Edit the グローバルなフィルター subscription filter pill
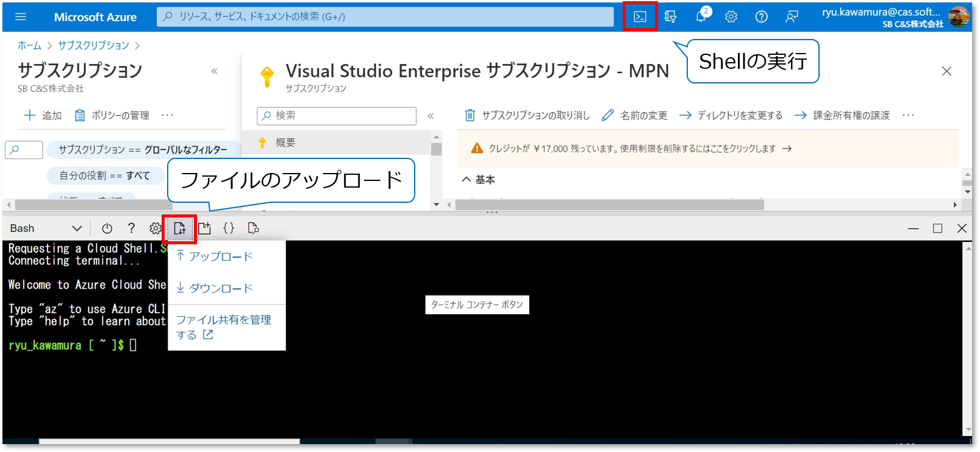The width and height of the screenshot is (980, 452). (143, 150)
